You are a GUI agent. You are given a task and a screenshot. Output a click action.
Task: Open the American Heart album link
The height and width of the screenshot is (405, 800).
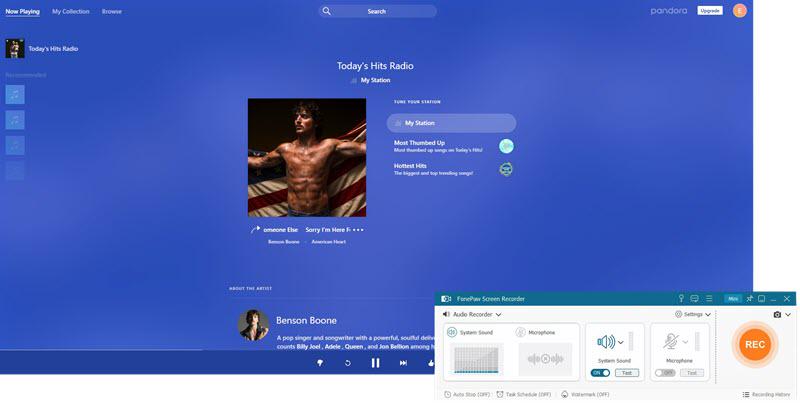[x=329, y=242]
